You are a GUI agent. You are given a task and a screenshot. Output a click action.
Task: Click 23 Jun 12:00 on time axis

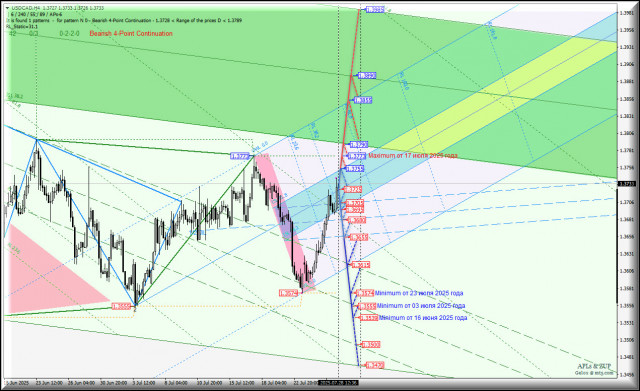pos(49,383)
